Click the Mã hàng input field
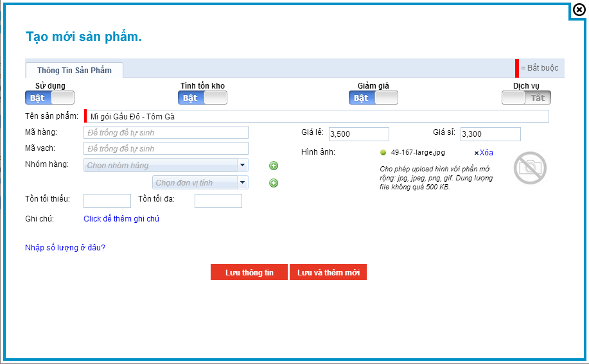 (166, 132)
